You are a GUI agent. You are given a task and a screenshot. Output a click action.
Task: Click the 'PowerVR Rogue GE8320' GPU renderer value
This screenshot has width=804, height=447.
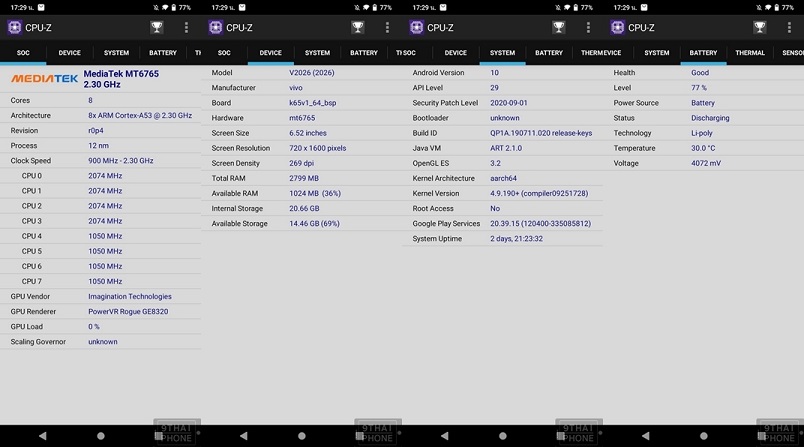click(128, 311)
